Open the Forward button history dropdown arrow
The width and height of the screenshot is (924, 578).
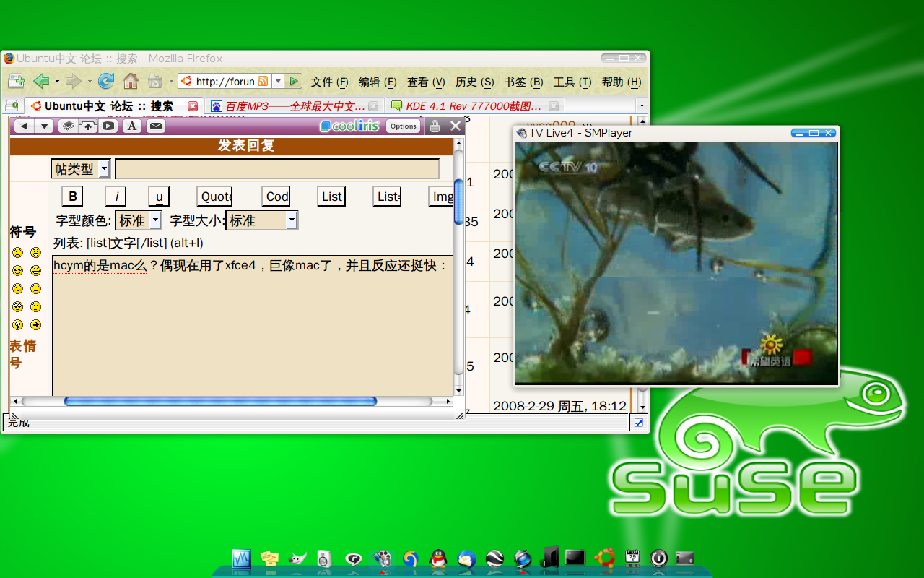coord(90,82)
